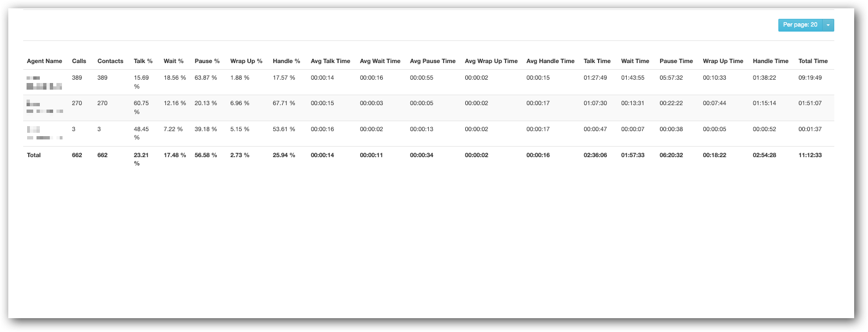Click the Avg Wrap Up Time header

[x=491, y=61]
